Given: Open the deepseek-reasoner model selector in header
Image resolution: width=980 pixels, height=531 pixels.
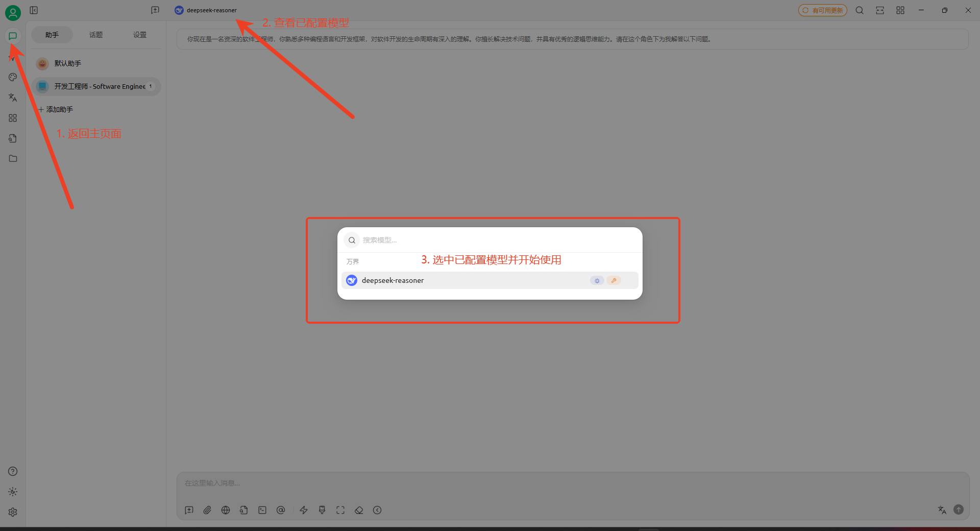Looking at the screenshot, I should 206,10.
